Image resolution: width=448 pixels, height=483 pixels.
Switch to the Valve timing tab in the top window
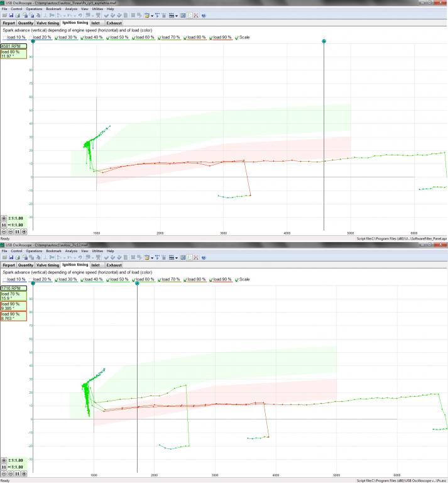[48, 23]
